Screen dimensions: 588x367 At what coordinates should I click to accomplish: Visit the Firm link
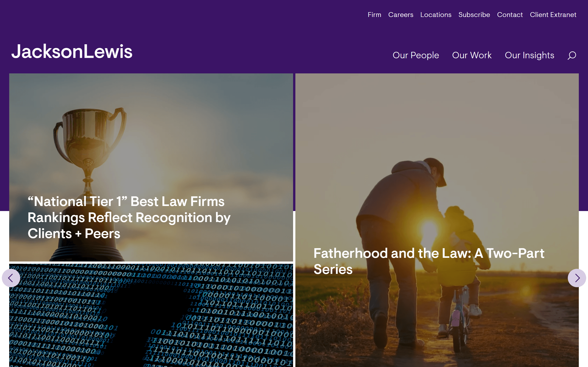374,15
